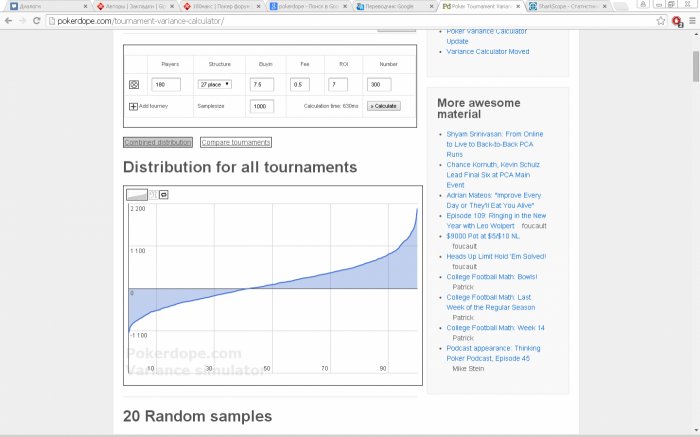Click the Fee input field with 0.5

300,84
